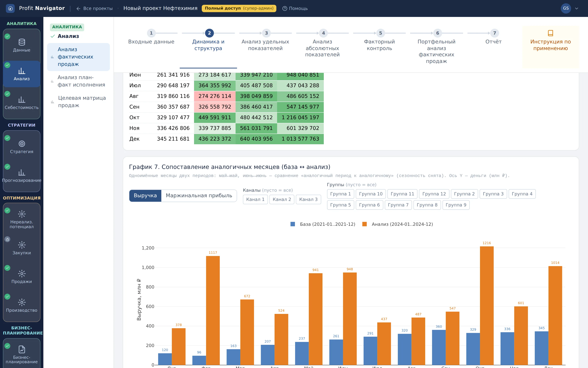Select Анализ фактических продаж submenu item
Image resolution: width=588 pixels, height=368 pixels.
78,57
